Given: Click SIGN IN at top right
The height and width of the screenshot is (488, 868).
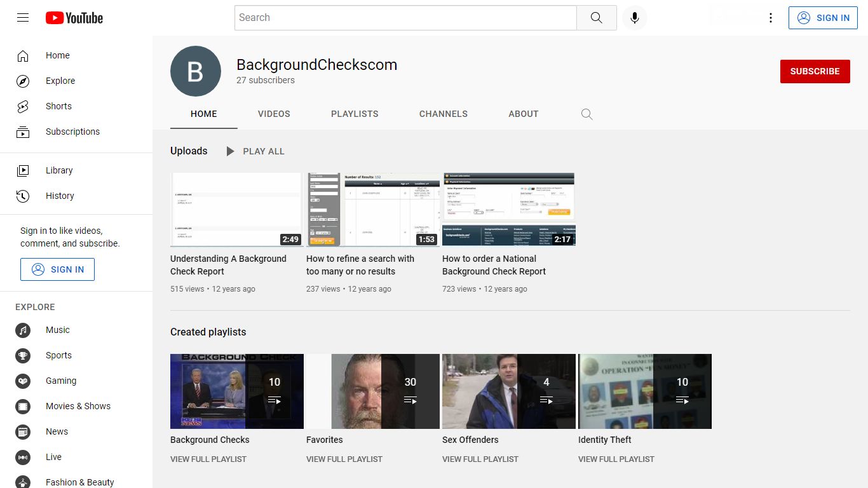Looking at the screenshot, I should (x=823, y=18).
